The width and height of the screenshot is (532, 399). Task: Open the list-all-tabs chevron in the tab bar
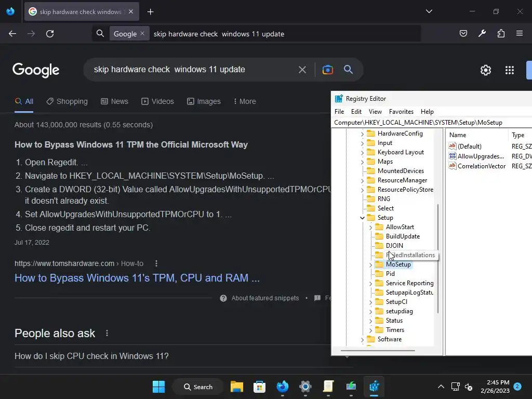coord(429,11)
